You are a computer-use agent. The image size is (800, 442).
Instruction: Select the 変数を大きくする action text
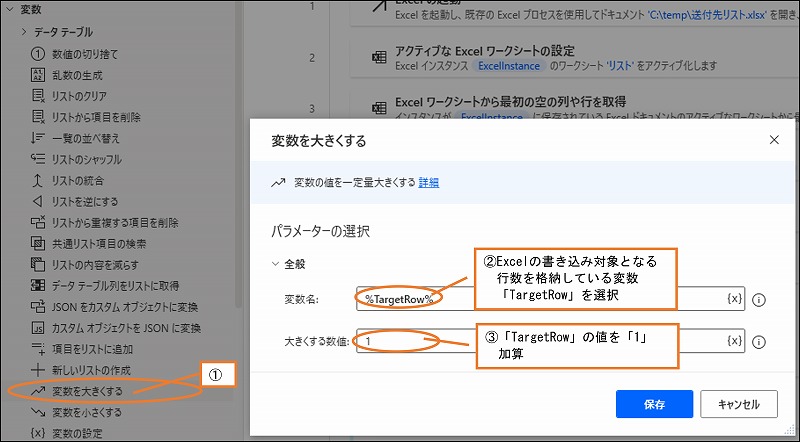(87, 391)
